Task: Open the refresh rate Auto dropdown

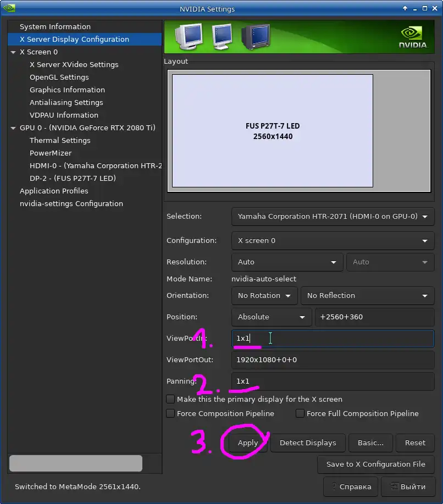Action: click(390, 262)
